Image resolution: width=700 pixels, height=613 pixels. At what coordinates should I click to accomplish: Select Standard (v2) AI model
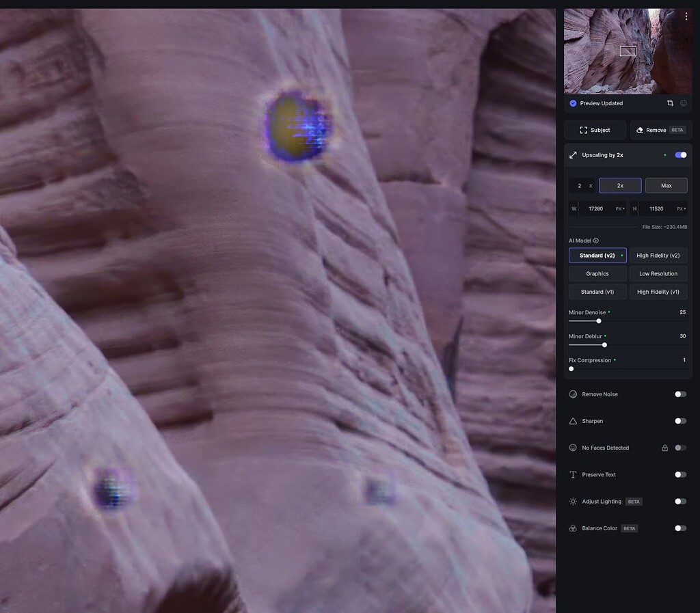(x=597, y=255)
